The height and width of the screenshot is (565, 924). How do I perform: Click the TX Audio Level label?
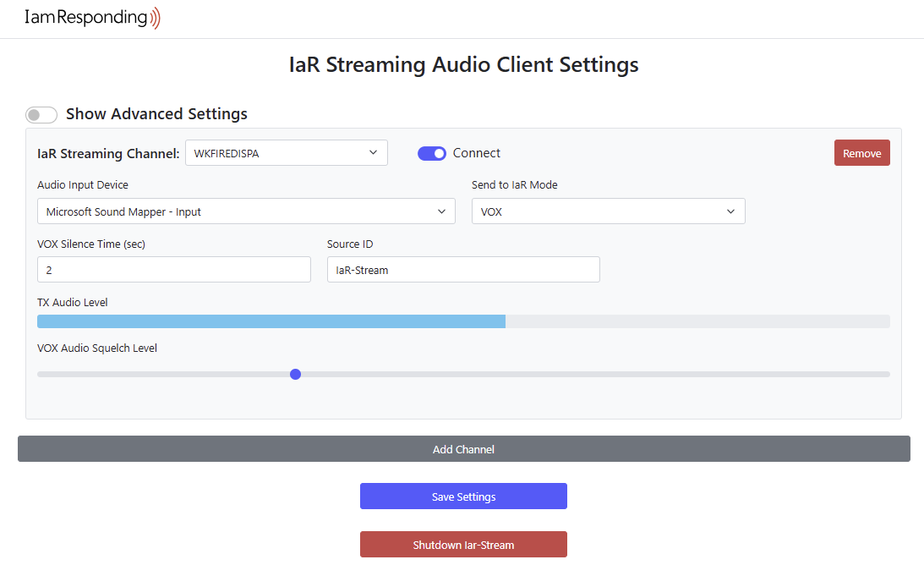point(73,302)
